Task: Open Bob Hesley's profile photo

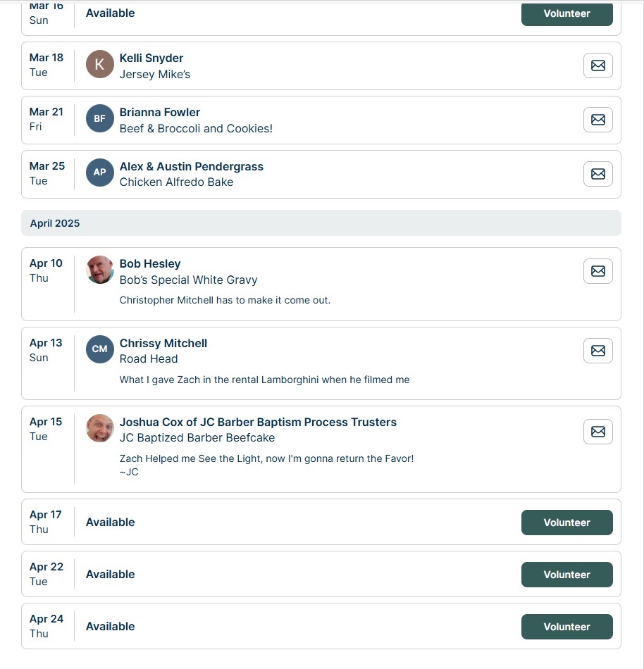Action: [x=100, y=270]
